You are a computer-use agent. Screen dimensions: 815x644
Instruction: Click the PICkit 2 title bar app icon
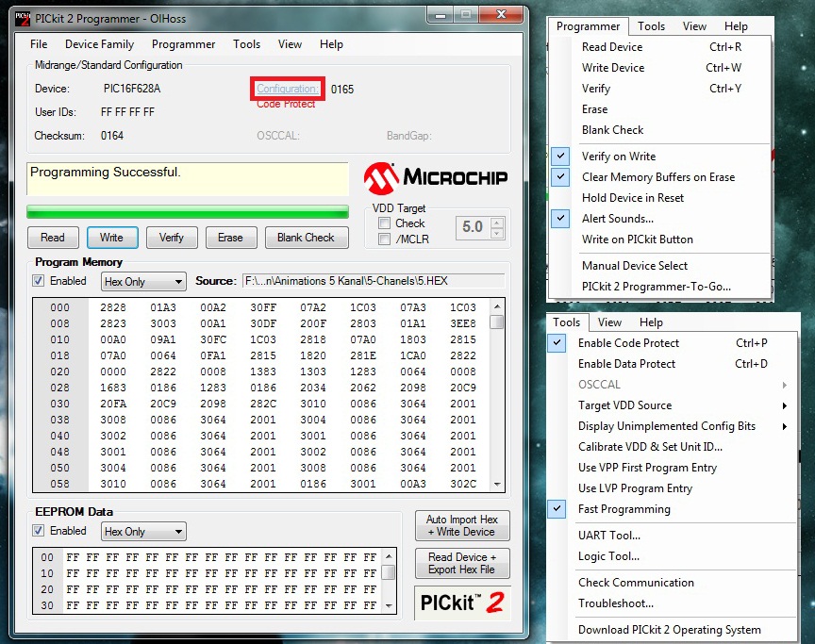tap(23, 19)
